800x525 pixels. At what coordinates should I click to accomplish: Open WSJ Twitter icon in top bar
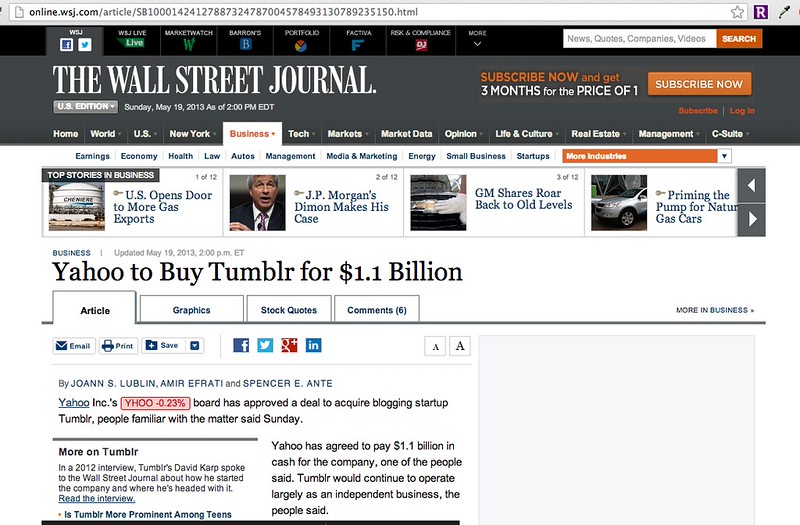[x=85, y=44]
